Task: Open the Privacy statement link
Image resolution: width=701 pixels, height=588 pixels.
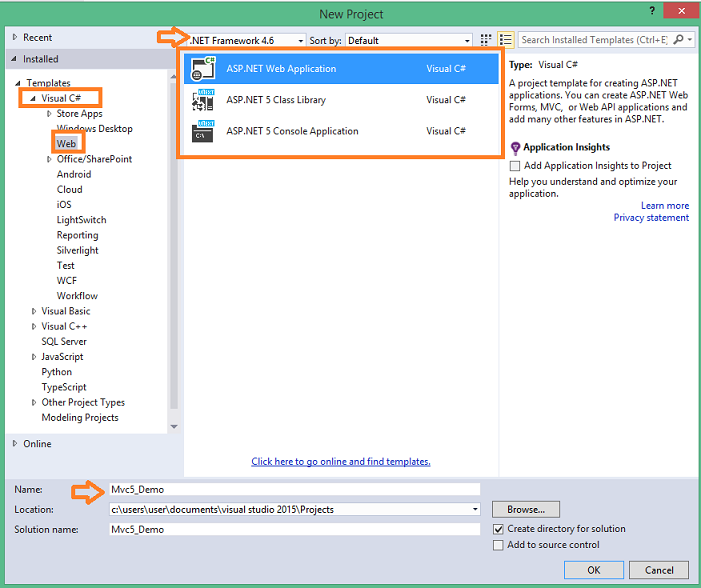Action: (x=651, y=218)
